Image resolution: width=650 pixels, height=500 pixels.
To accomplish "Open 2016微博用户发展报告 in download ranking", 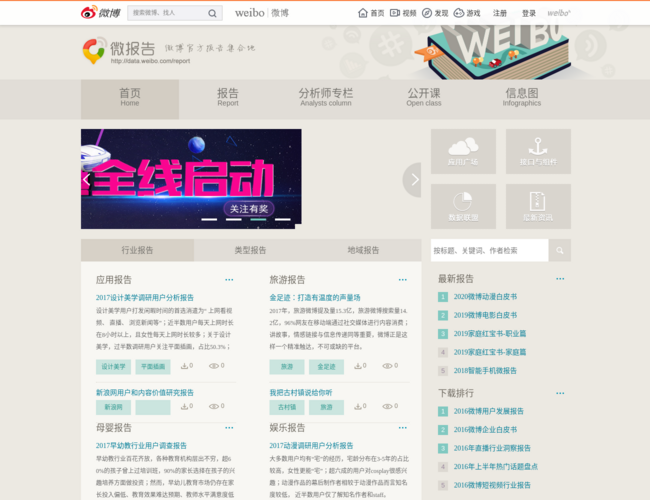I will pyautogui.click(x=488, y=411).
